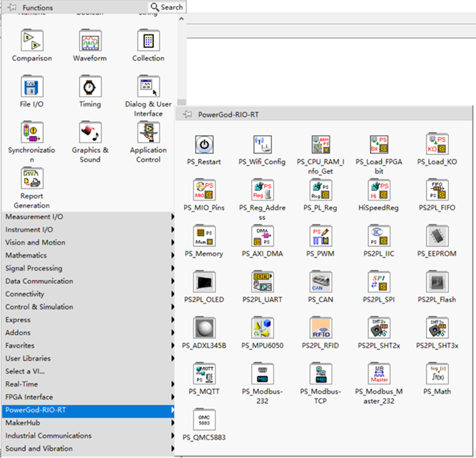476x458 pixels.
Task: Open the PS_Load_KO subpalette
Action: point(437,144)
